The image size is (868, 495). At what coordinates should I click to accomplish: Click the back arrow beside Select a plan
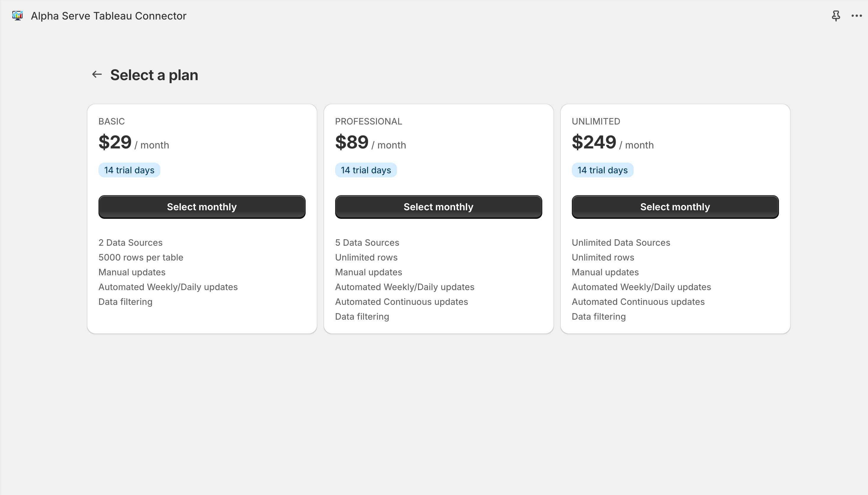tap(97, 74)
